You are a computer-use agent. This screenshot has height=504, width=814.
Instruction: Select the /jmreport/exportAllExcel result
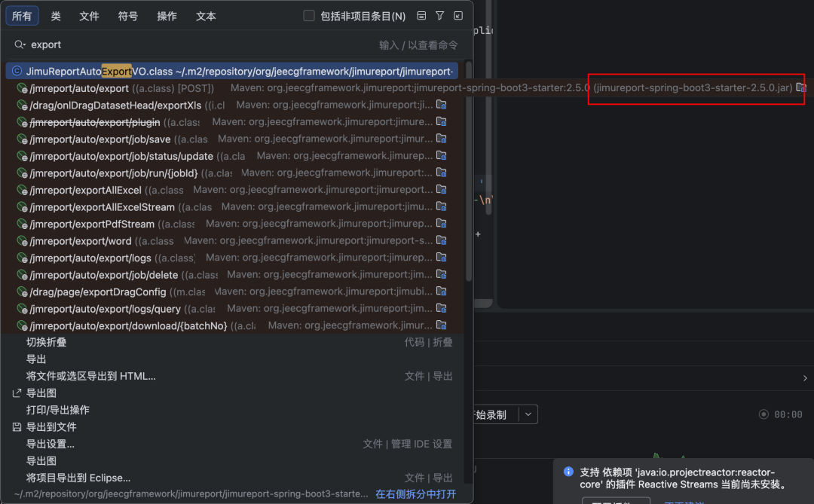pyautogui.click(x=233, y=190)
